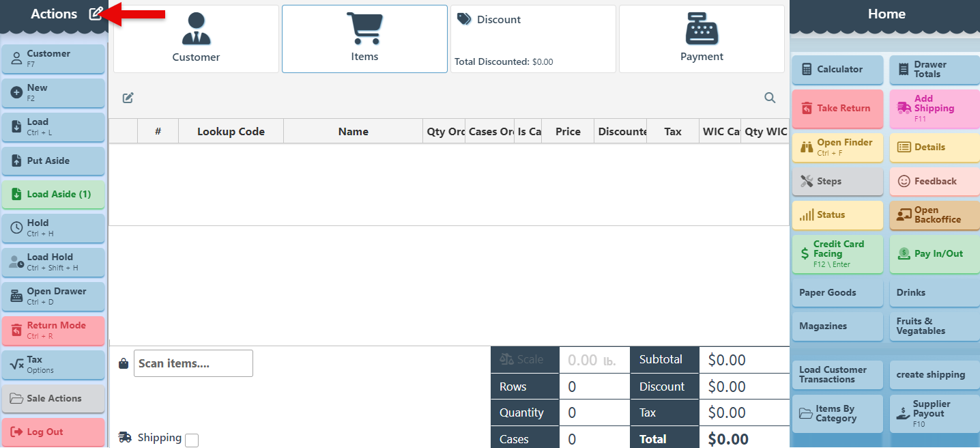This screenshot has width=980, height=448.
Task: Open the Tax Options menu
Action: pos(53,364)
